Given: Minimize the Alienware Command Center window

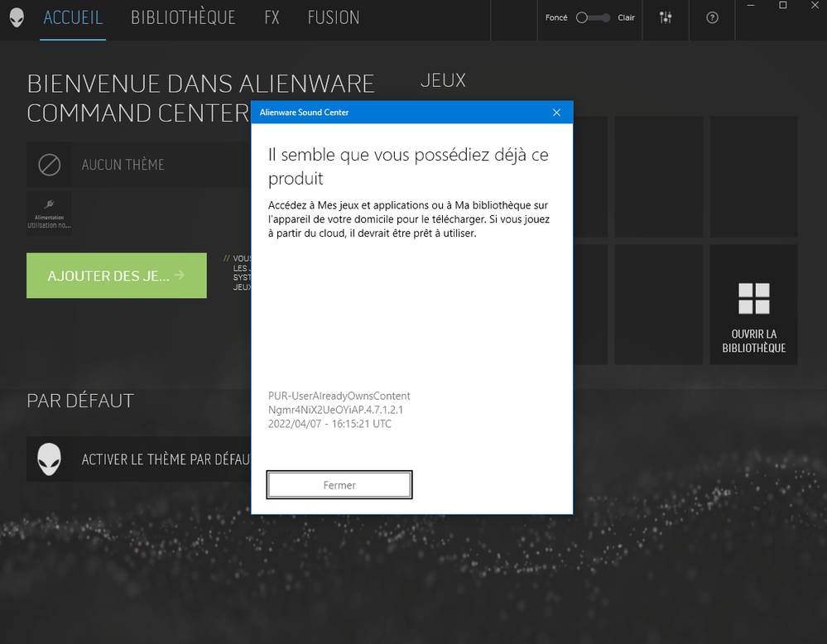Looking at the screenshot, I should pyautogui.click(x=751, y=5).
